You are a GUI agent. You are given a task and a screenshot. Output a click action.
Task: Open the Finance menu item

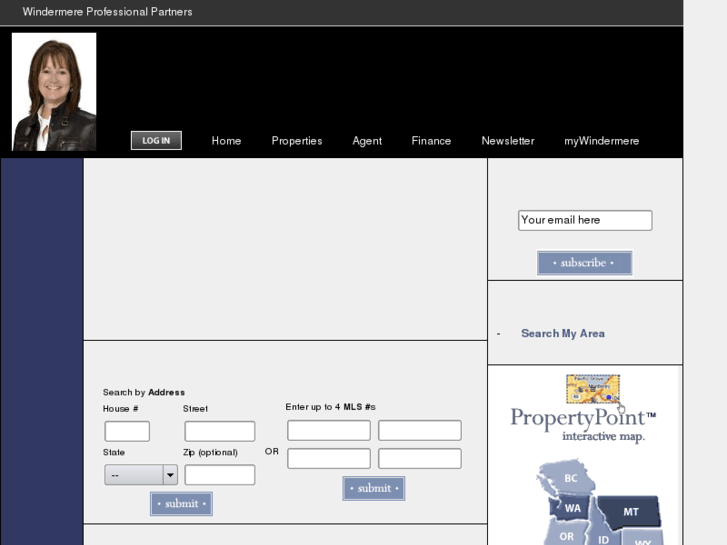[x=431, y=141]
